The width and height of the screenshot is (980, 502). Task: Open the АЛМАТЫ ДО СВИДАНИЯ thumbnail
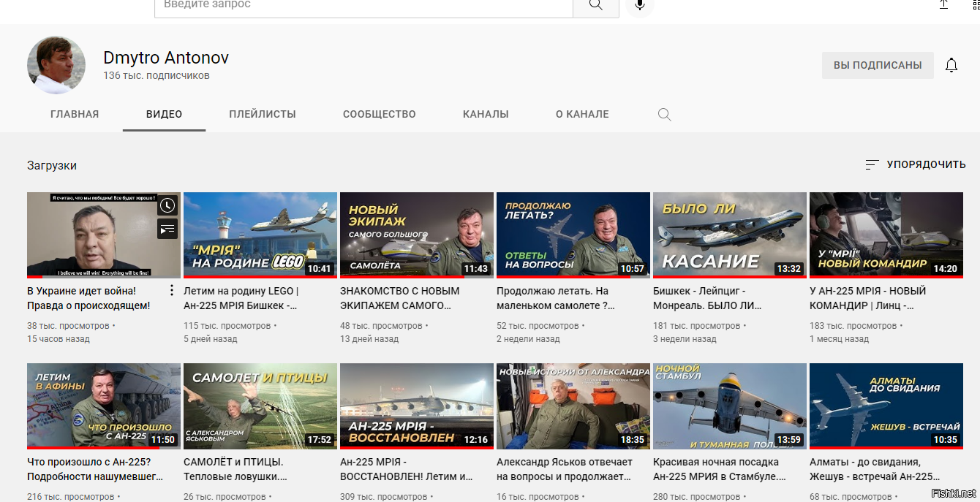point(886,406)
